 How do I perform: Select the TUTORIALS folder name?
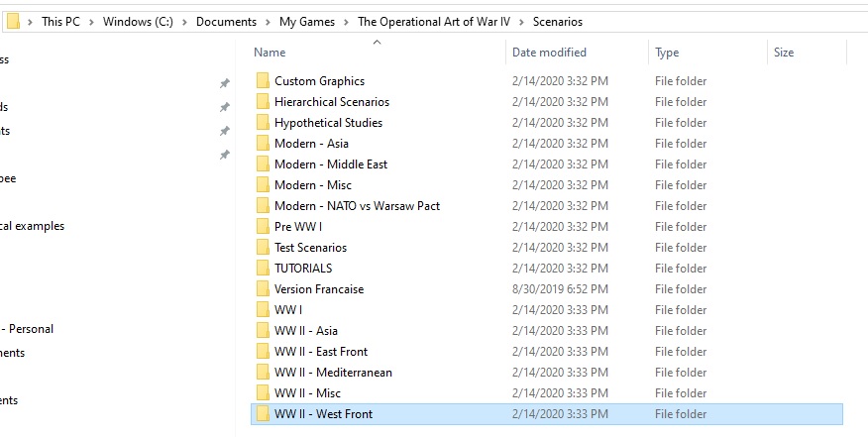pos(303,269)
